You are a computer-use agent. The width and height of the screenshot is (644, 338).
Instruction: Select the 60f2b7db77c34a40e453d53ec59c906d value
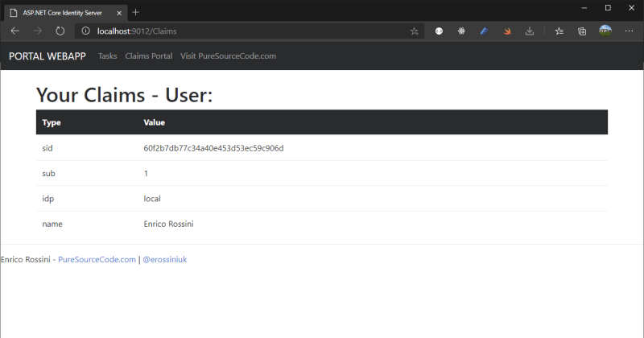click(x=213, y=148)
